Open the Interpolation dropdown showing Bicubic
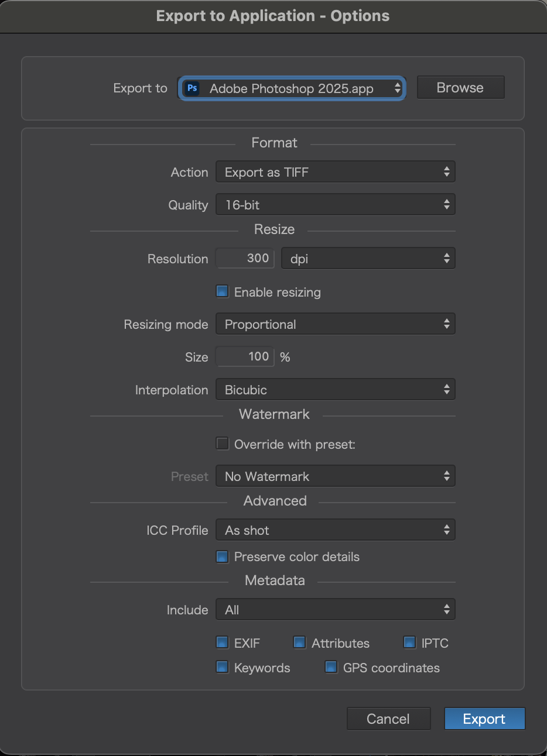Screen dimensions: 547x756 335,389
